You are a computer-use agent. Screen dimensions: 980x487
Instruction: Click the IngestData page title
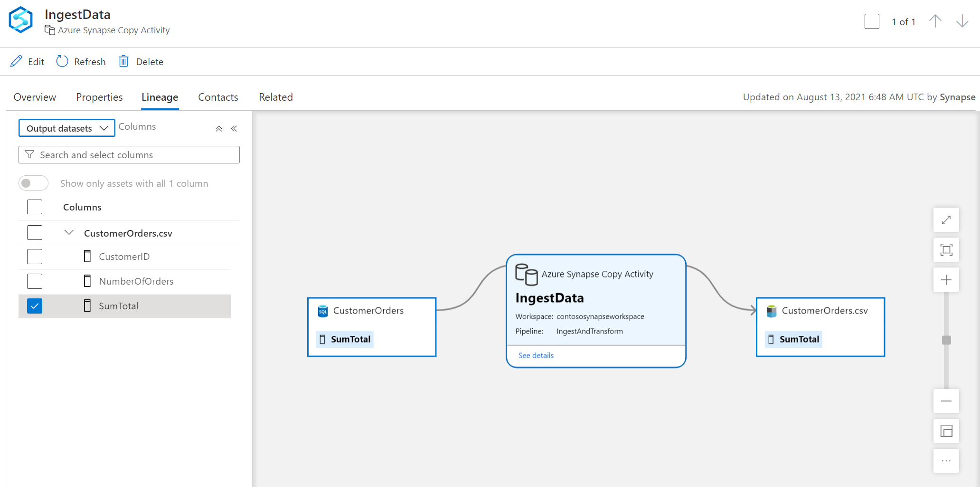pos(77,15)
